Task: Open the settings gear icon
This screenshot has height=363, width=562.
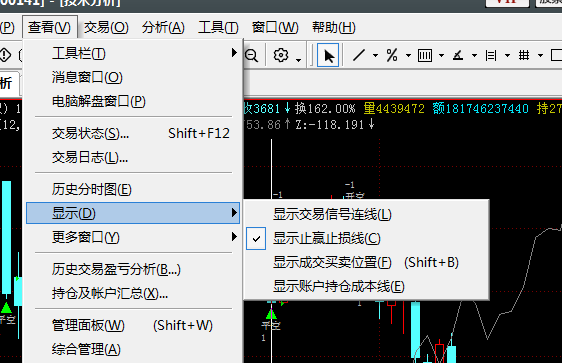Action: click(x=281, y=55)
